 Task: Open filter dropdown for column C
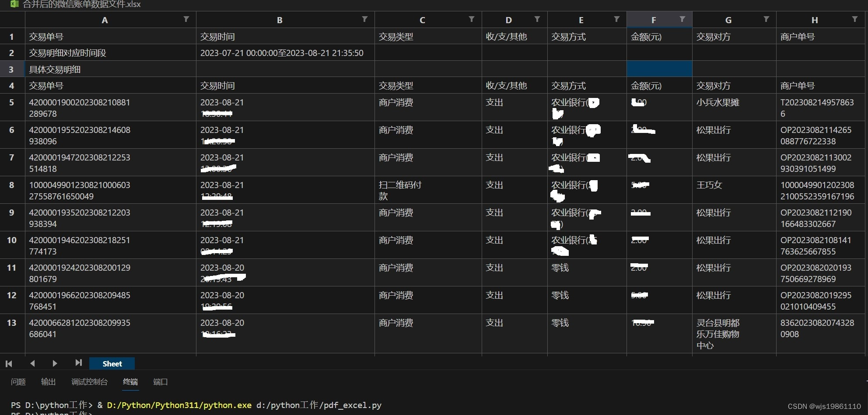pos(472,19)
